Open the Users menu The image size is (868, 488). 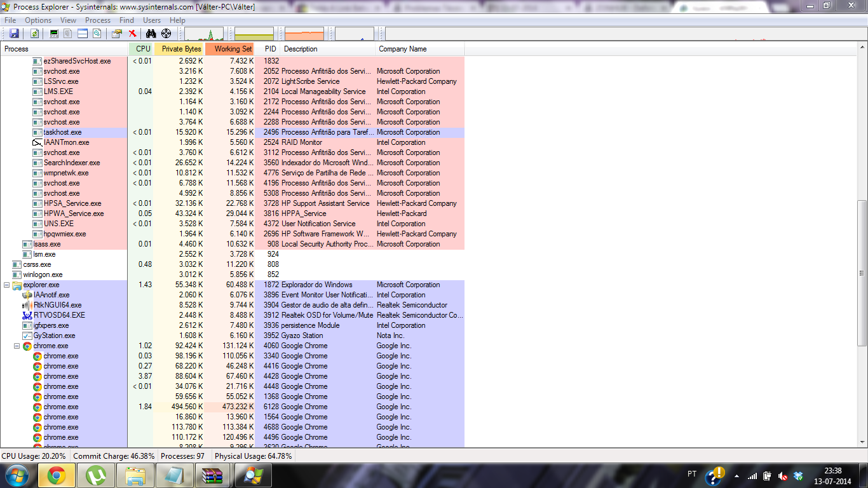click(x=152, y=20)
